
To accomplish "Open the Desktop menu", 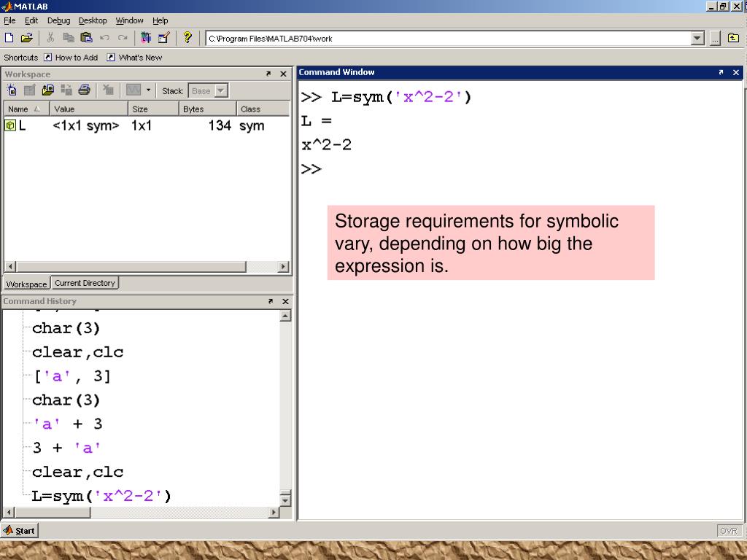I will pos(93,20).
